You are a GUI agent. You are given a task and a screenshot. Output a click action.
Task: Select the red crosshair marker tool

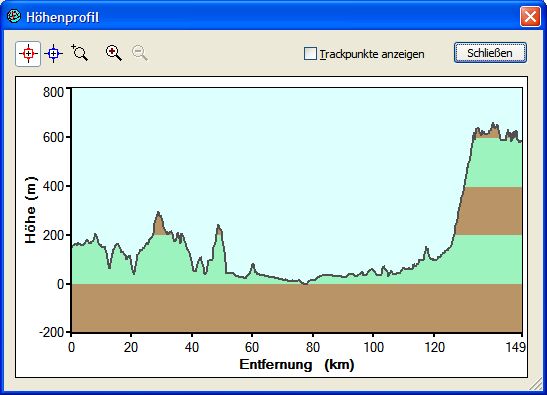coord(28,54)
